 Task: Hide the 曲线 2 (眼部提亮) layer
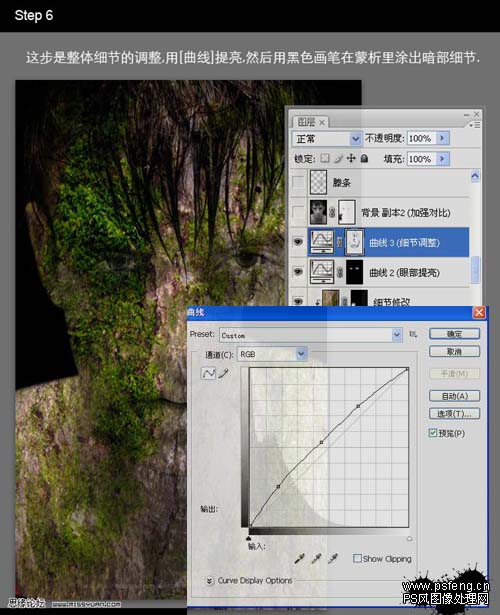[x=298, y=272]
